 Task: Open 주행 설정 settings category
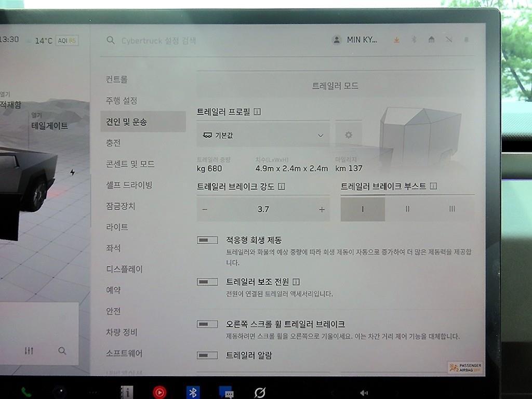[122, 100]
